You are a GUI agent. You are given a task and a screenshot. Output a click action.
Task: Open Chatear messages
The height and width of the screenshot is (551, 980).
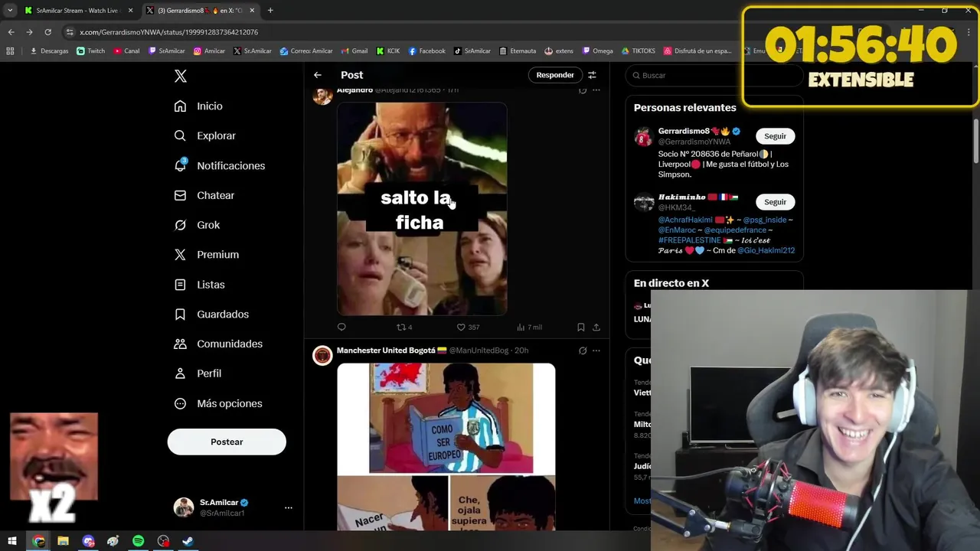pyautogui.click(x=204, y=196)
